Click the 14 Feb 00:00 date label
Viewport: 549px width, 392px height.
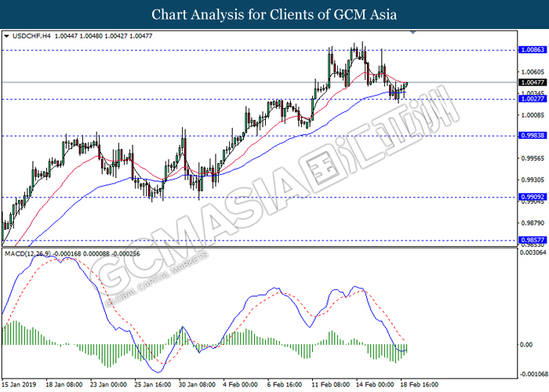click(375, 385)
